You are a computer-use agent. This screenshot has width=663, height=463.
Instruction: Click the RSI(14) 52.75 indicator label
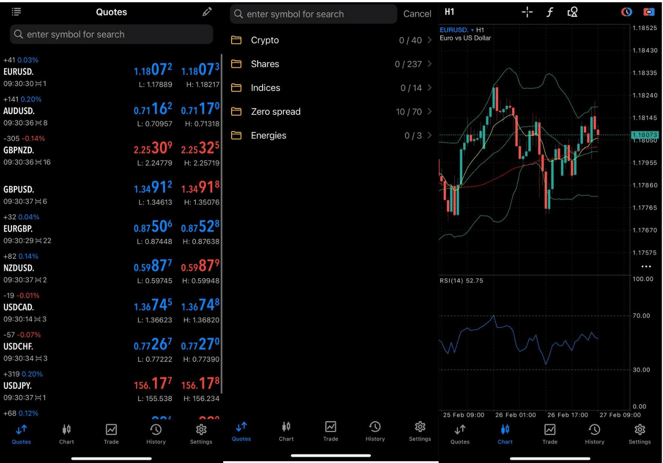(x=461, y=281)
